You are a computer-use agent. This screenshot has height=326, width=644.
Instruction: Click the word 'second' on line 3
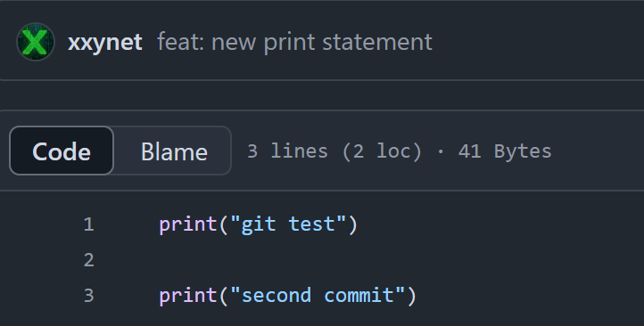pos(277,296)
